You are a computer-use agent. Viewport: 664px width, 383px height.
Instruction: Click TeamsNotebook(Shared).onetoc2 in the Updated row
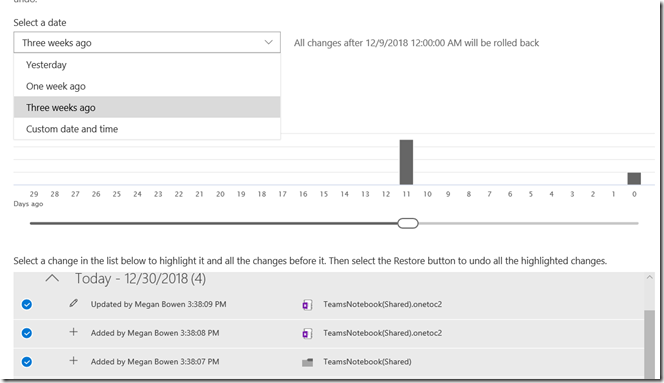(x=382, y=304)
